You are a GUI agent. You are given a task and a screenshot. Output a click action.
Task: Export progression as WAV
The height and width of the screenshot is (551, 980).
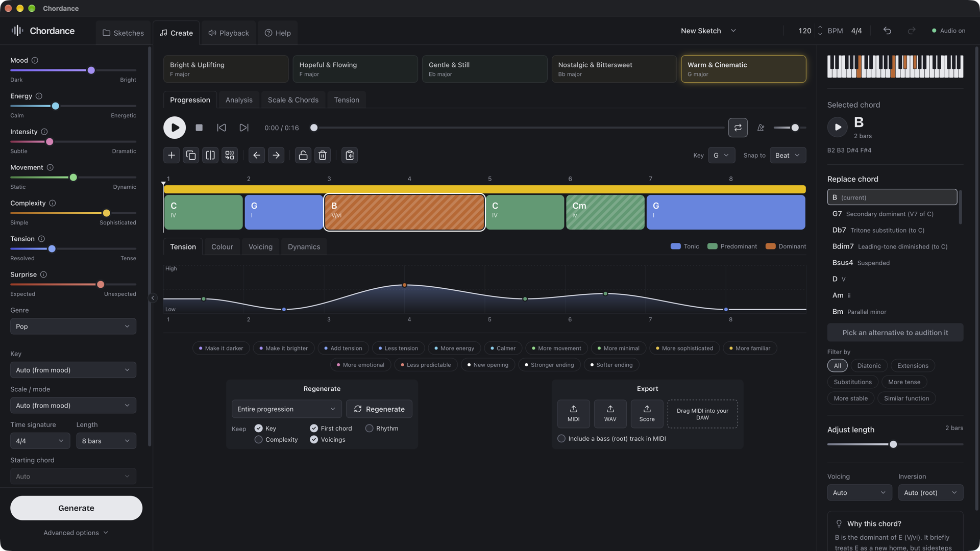pyautogui.click(x=610, y=414)
